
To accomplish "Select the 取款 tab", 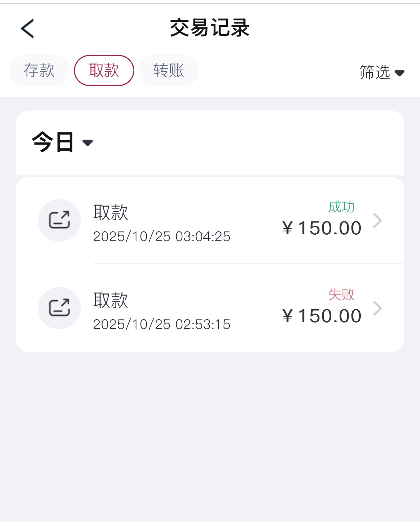I will tap(104, 70).
